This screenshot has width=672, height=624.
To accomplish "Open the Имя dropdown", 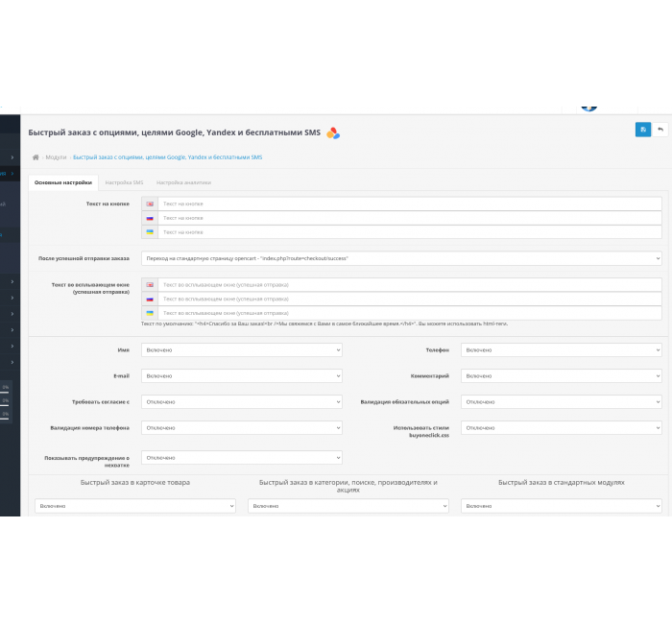I will click(242, 350).
